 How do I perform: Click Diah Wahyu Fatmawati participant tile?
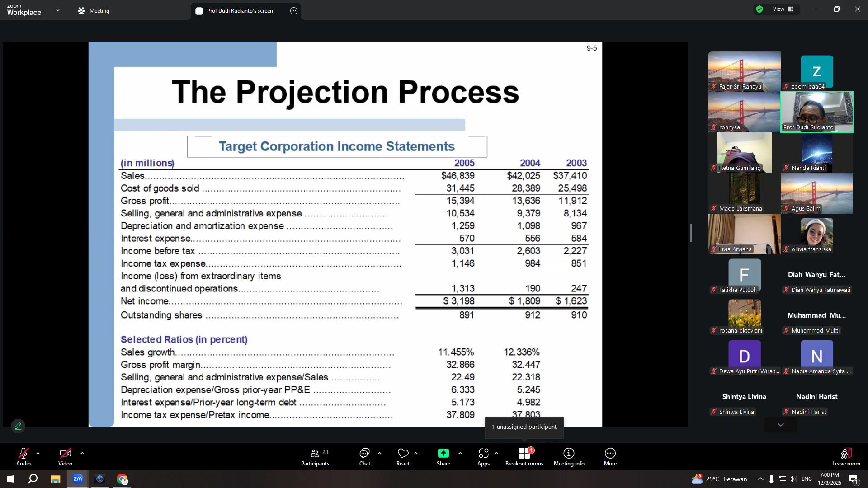(817, 275)
